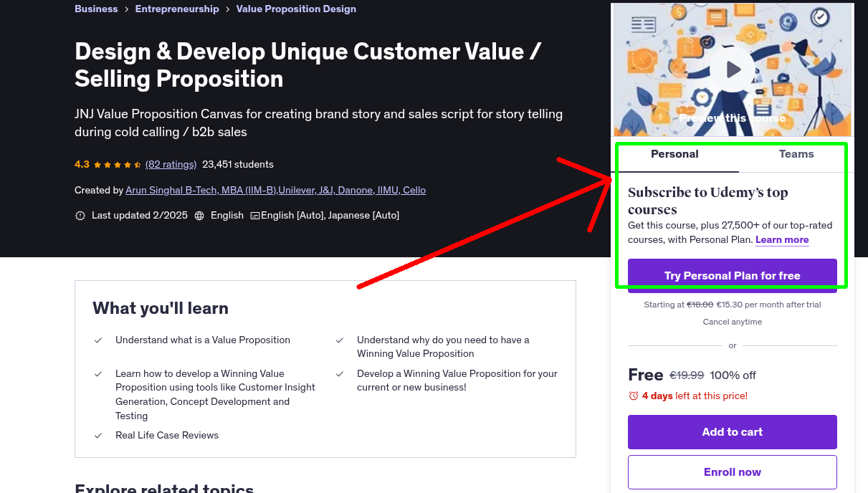Viewport: 868px width, 493px height.
Task: Click the 'Develop a Winning Value Proposition' item
Action: [x=457, y=380]
